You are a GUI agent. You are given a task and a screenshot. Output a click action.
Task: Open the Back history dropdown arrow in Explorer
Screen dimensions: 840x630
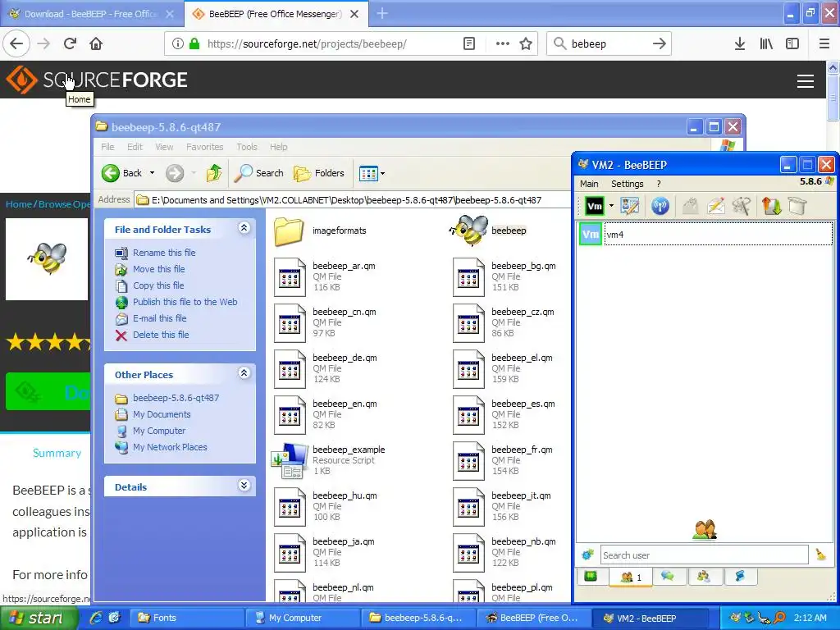pos(152,173)
